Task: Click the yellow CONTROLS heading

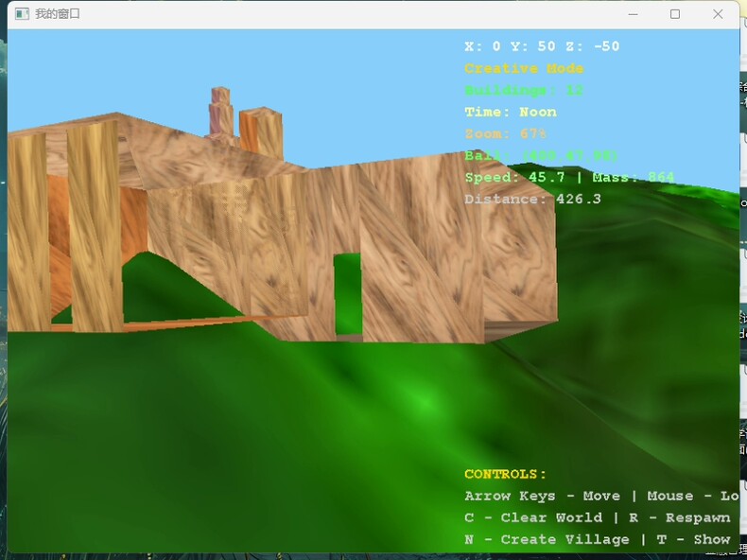Action: 506,474
